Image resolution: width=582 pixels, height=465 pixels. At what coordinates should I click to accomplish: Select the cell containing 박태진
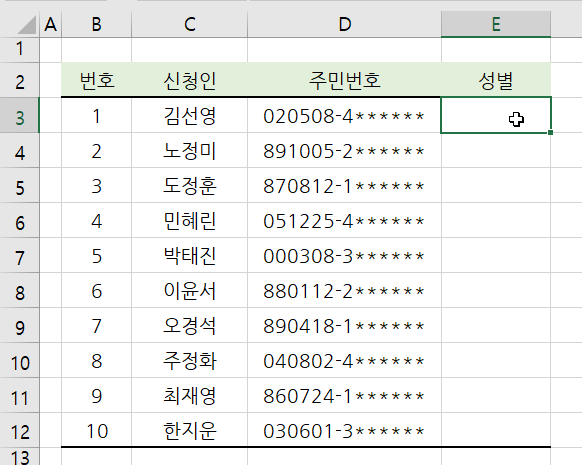click(190, 255)
